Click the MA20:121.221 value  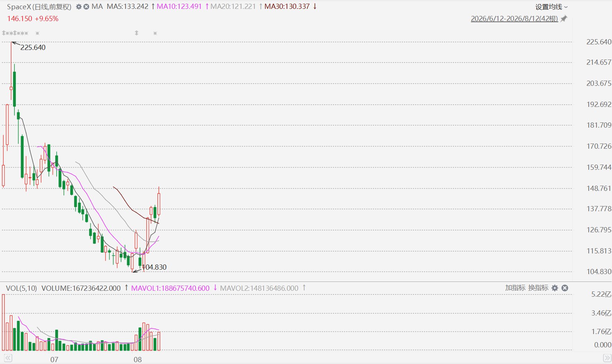[233, 6]
